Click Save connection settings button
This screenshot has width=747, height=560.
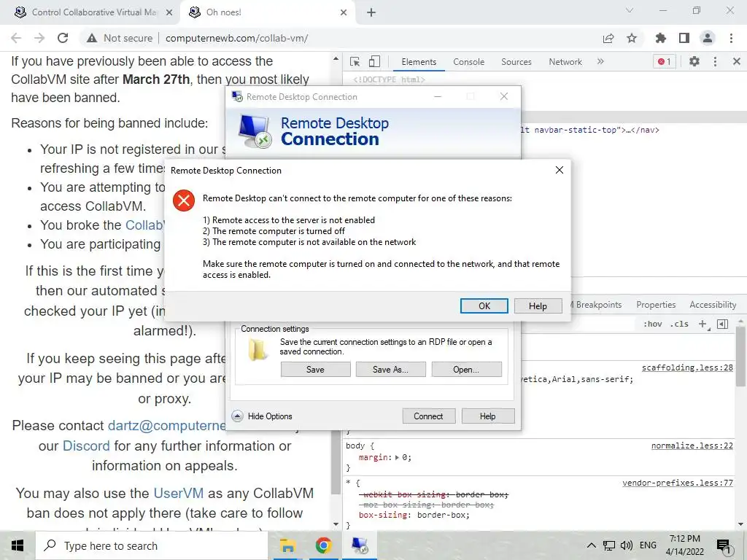tap(315, 370)
